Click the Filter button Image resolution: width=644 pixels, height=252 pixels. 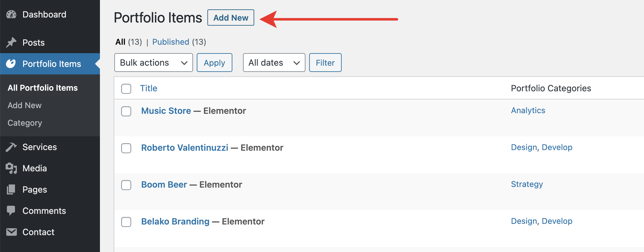pyautogui.click(x=325, y=63)
